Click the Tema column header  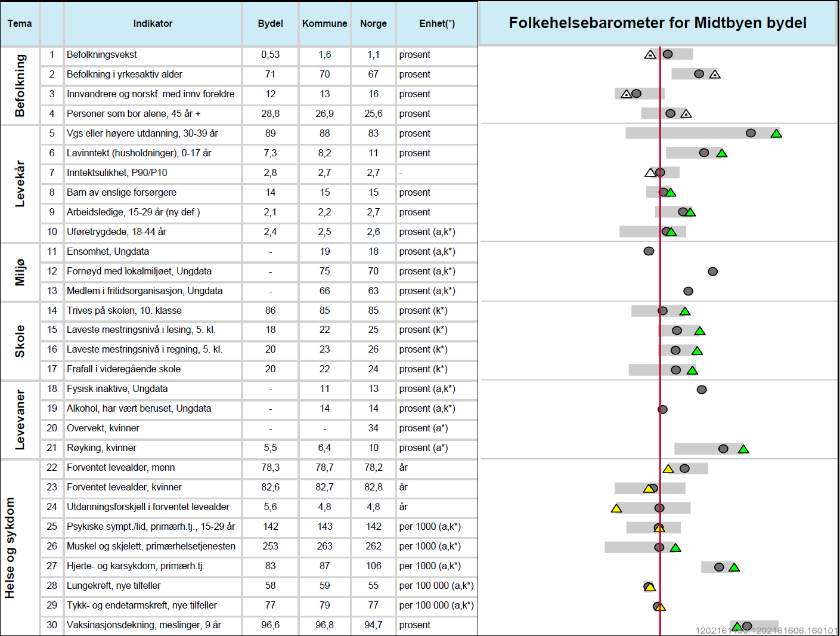20,24
